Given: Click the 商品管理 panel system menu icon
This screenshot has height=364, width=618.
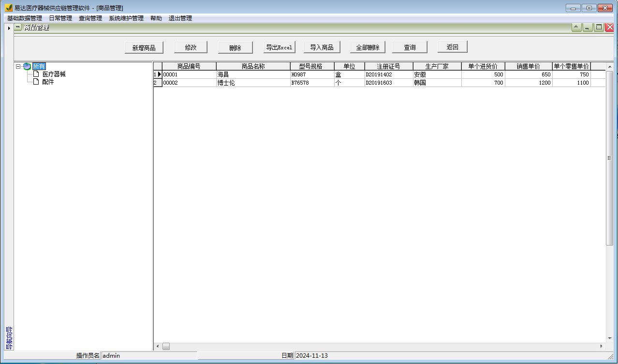Looking at the screenshot, I should pyautogui.click(x=17, y=28).
